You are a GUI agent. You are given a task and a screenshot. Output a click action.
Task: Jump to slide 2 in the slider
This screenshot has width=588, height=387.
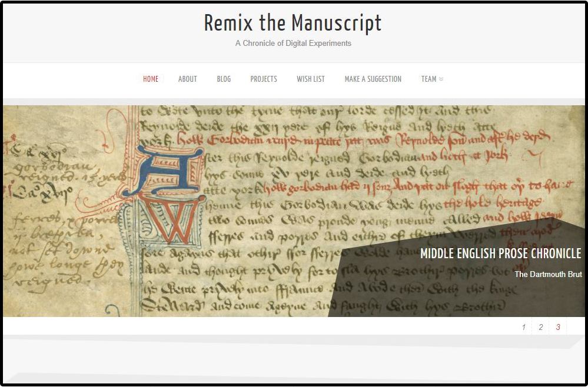click(x=540, y=328)
